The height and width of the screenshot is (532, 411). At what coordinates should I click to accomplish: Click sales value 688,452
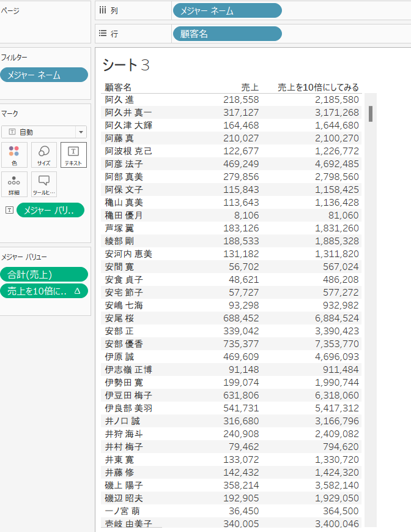(241, 318)
